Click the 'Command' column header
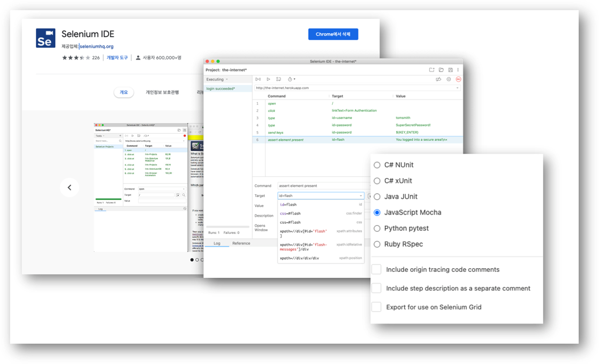This screenshot has width=599, height=364. click(x=277, y=96)
